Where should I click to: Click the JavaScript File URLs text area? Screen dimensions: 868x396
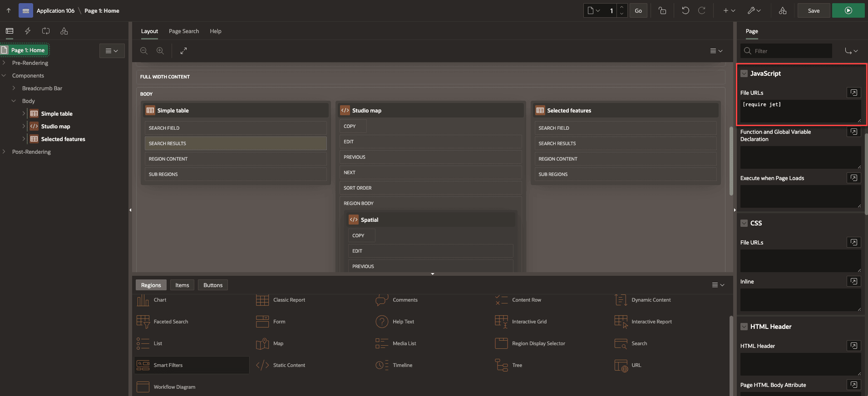point(800,111)
